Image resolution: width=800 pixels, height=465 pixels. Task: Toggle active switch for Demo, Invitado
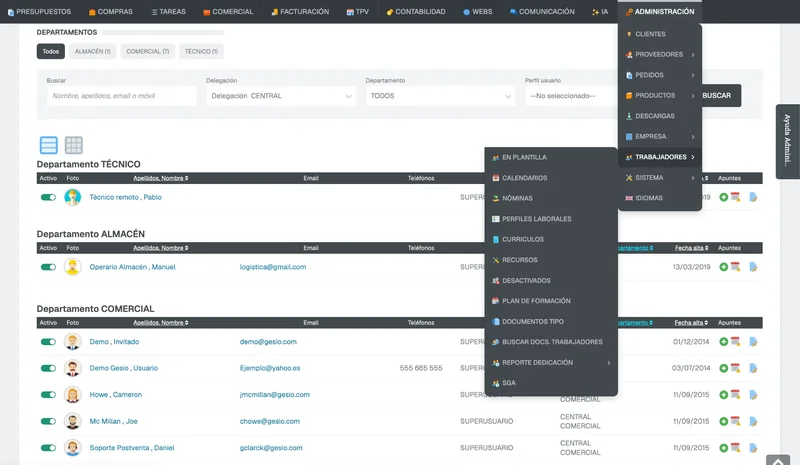coord(48,341)
